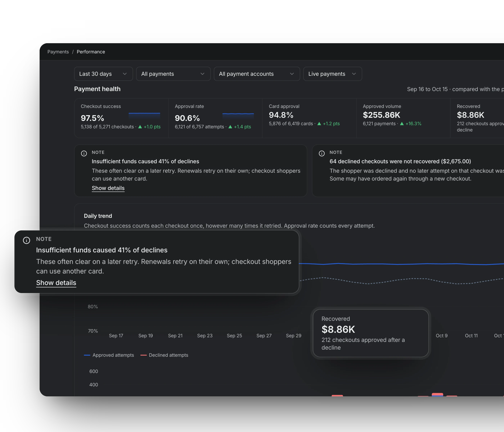Viewport: 504px width, 432px height.
Task: Click the green up arrow beside +16.3%
Action: click(402, 123)
